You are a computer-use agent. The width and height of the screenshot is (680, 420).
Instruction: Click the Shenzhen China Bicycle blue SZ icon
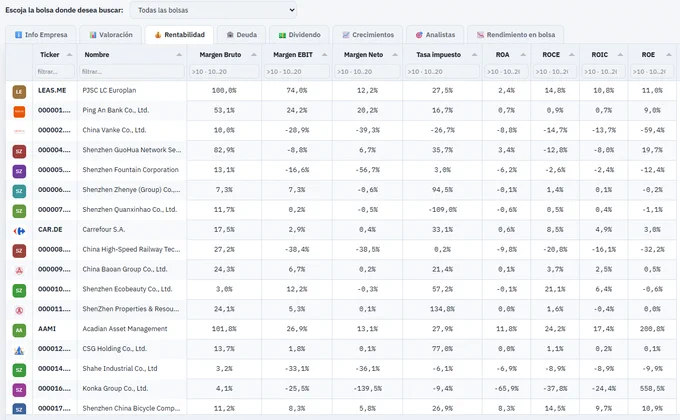click(x=19, y=409)
